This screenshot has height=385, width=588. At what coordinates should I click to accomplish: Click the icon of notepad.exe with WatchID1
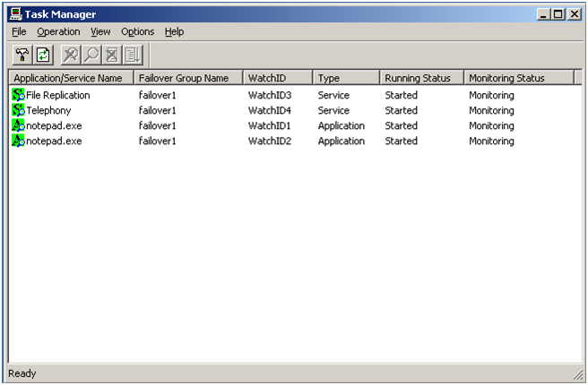18,125
